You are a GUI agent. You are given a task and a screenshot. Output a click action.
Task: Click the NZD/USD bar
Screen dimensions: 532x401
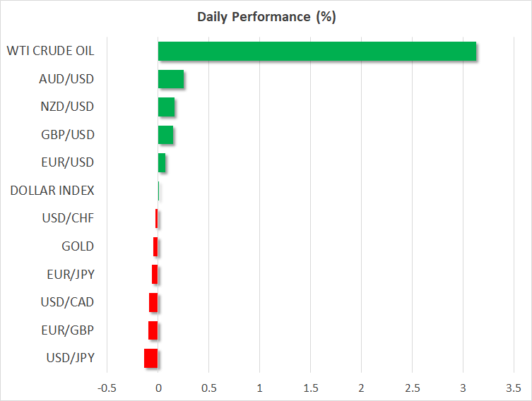coord(166,107)
